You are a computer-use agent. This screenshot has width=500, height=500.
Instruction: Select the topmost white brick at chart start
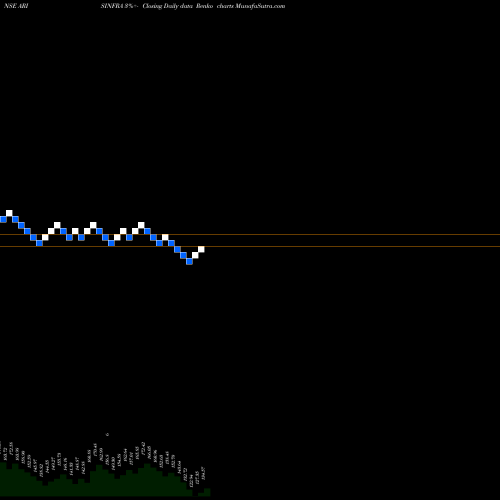(9, 213)
